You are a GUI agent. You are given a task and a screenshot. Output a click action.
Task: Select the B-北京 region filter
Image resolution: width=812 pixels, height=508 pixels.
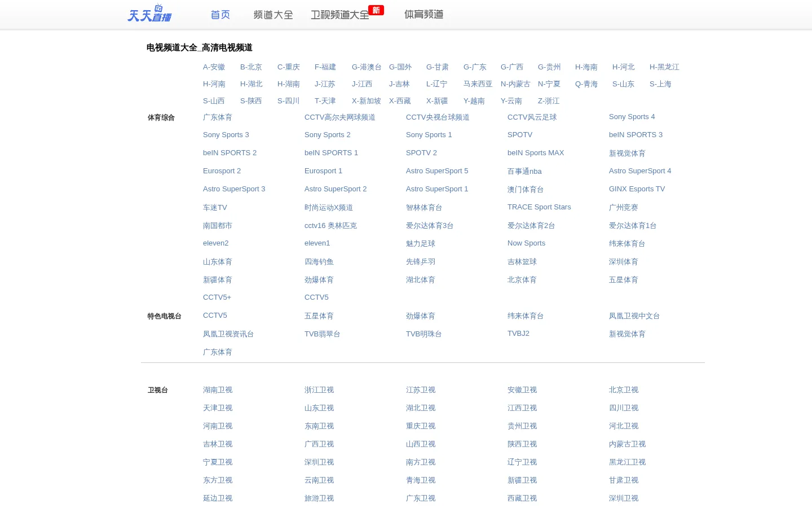(x=251, y=67)
